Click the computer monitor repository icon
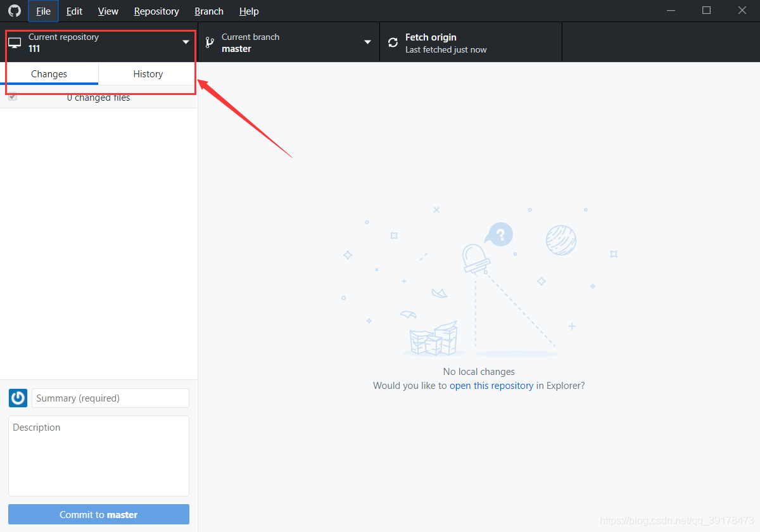This screenshot has width=760, height=532. (15, 42)
